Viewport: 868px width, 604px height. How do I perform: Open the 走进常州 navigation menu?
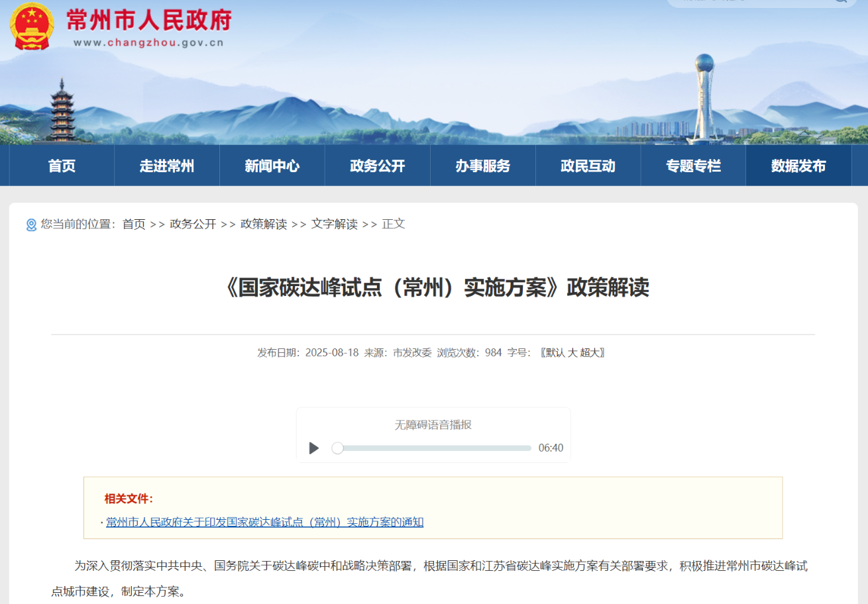(x=166, y=166)
